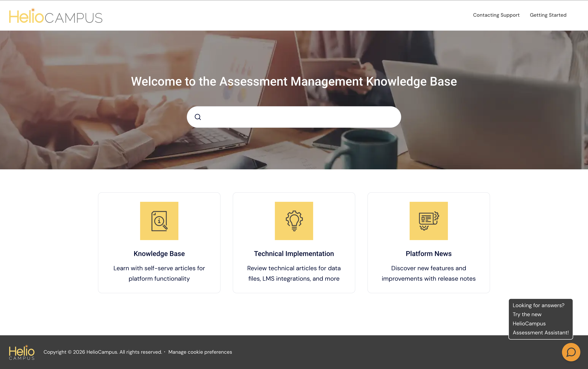Click the release notes description text
Viewport: 588px width, 369px height.
tap(429, 273)
